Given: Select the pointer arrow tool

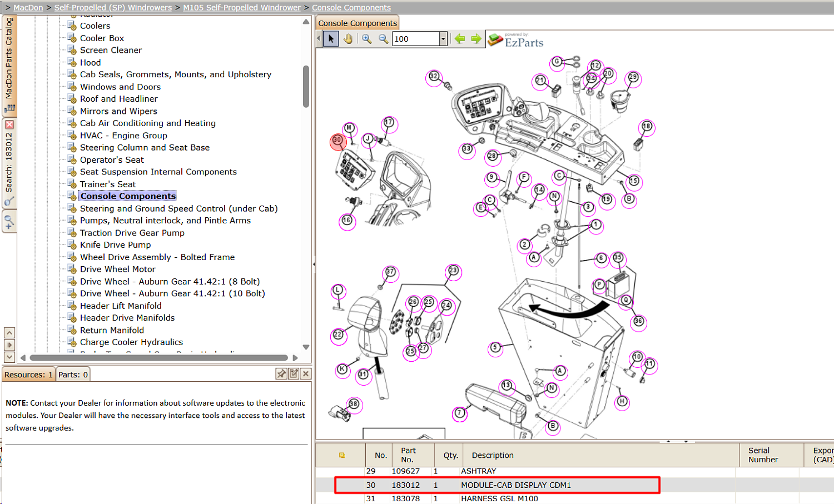Looking at the screenshot, I should (x=331, y=39).
